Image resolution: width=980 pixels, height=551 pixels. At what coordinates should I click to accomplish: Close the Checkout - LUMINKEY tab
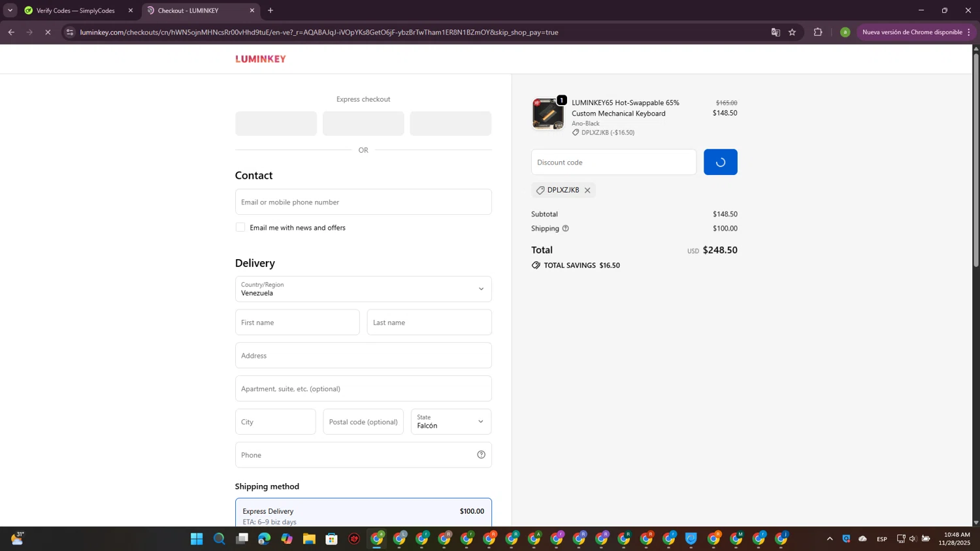[252, 10]
